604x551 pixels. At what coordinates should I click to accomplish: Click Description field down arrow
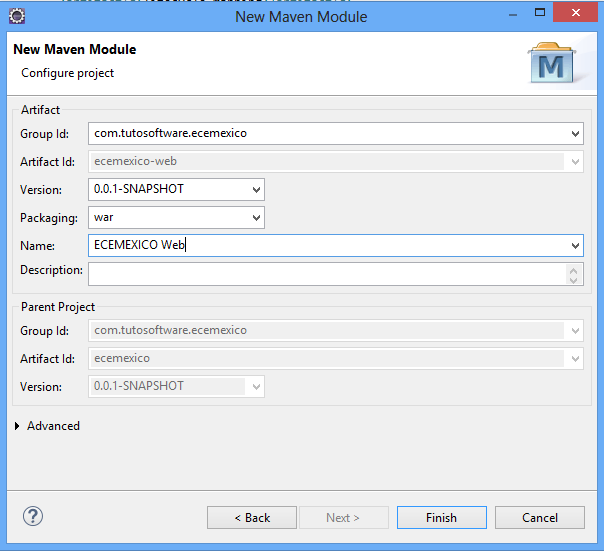(x=574, y=280)
